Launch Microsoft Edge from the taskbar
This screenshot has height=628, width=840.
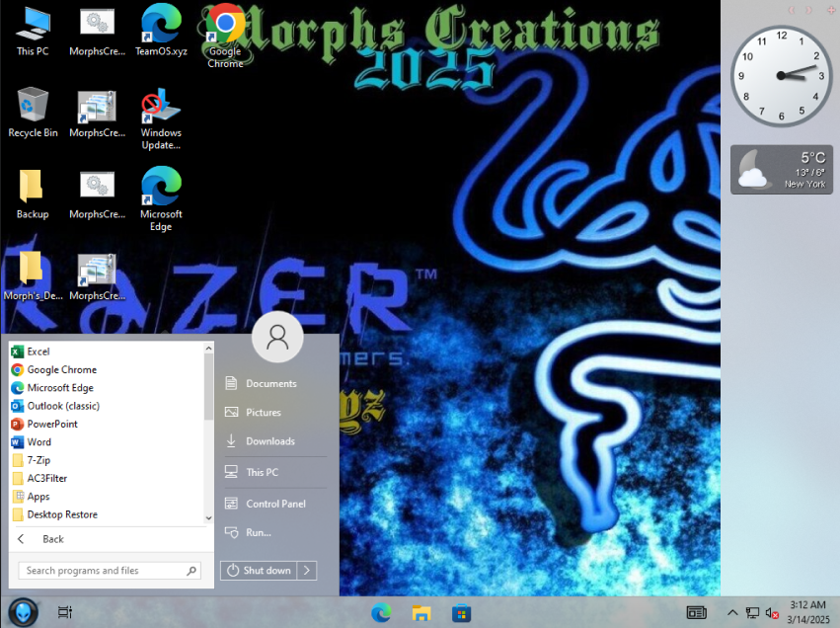381,612
